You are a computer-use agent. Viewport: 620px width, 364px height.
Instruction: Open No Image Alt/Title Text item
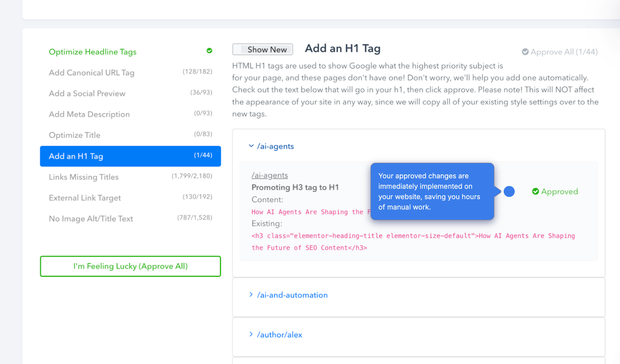pyautogui.click(x=130, y=219)
